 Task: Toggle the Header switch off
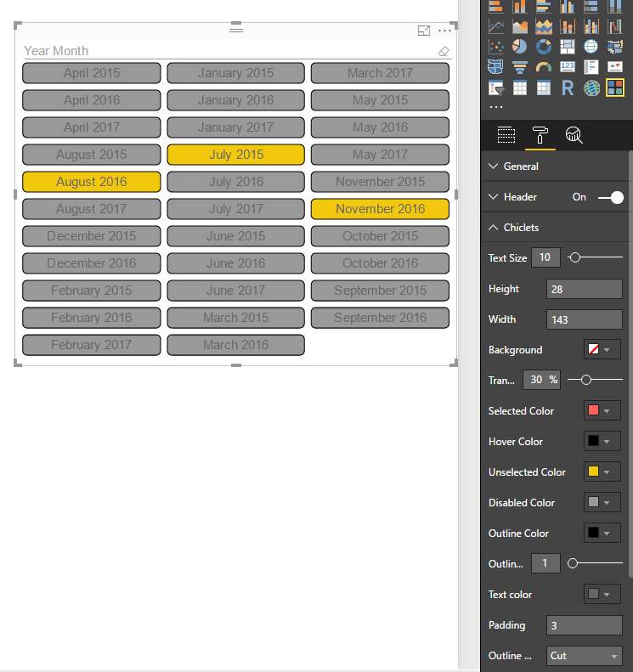[611, 198]
